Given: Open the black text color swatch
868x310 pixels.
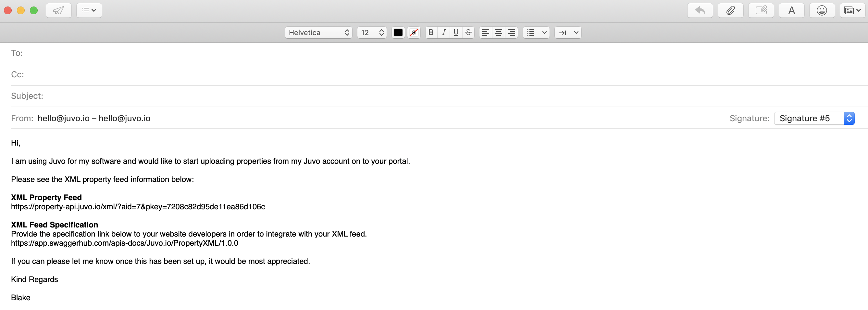Looking at the screenshot, I should click(398, 32).
